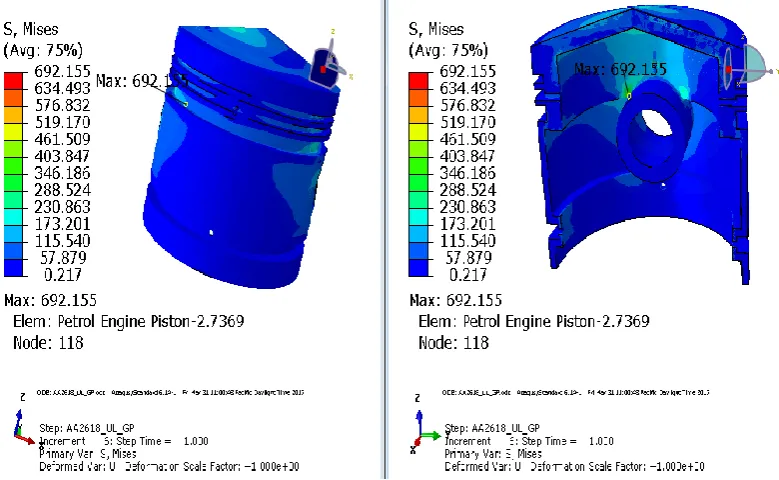Click the darkest blue bottom legend swatch, right viewport
The image size is (779, 480).
click(418, 268)
